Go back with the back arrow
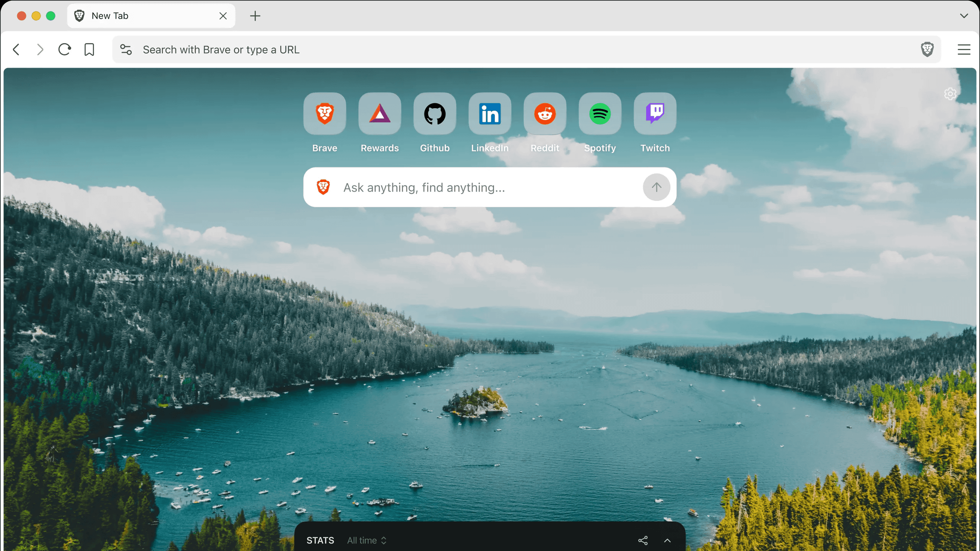Viewport: 980px width, 551px height. pos(16,49)
